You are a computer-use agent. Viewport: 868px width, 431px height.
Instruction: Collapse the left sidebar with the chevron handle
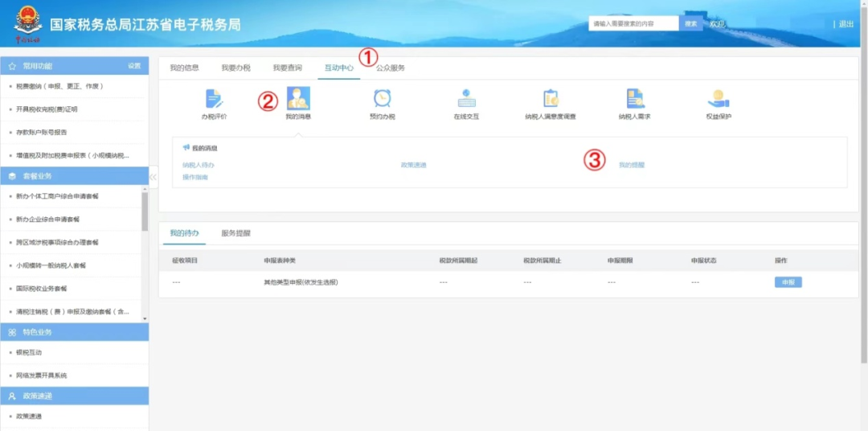click(154, 177)
